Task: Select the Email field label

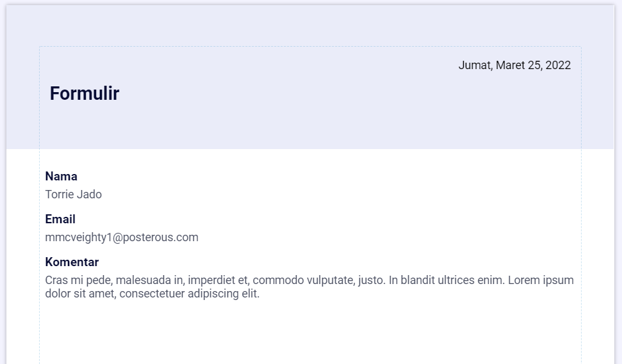Action: [60, 219]
